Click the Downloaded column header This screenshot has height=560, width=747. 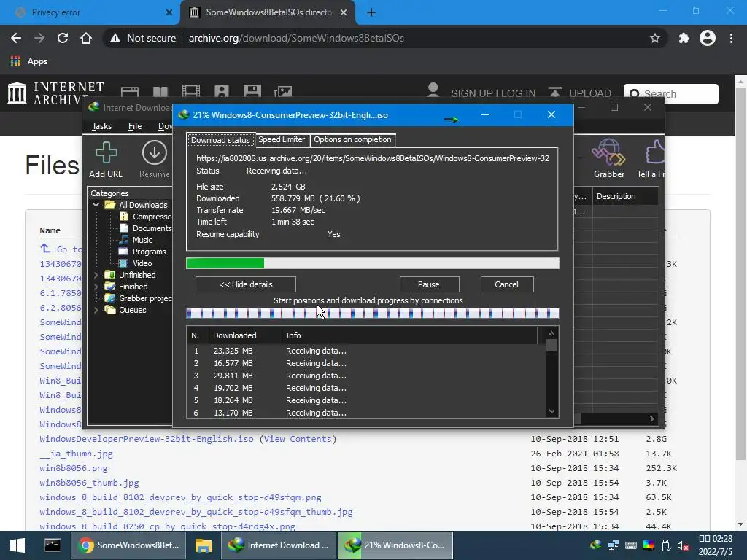[x=245, y=335]
